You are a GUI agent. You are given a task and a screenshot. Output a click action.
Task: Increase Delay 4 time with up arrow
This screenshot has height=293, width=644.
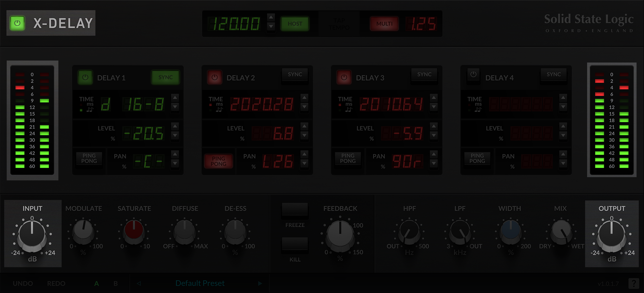[x=563, y=98]
